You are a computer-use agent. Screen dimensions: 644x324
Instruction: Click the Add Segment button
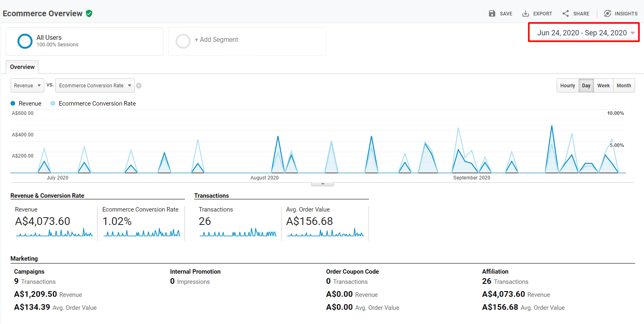(x=216, y=40)
